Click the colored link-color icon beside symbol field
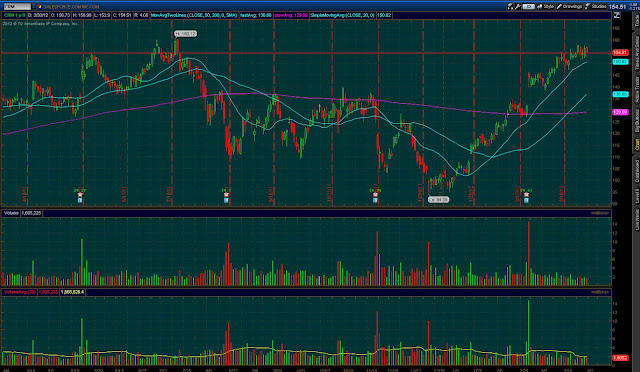 click(x=40, y=7)
